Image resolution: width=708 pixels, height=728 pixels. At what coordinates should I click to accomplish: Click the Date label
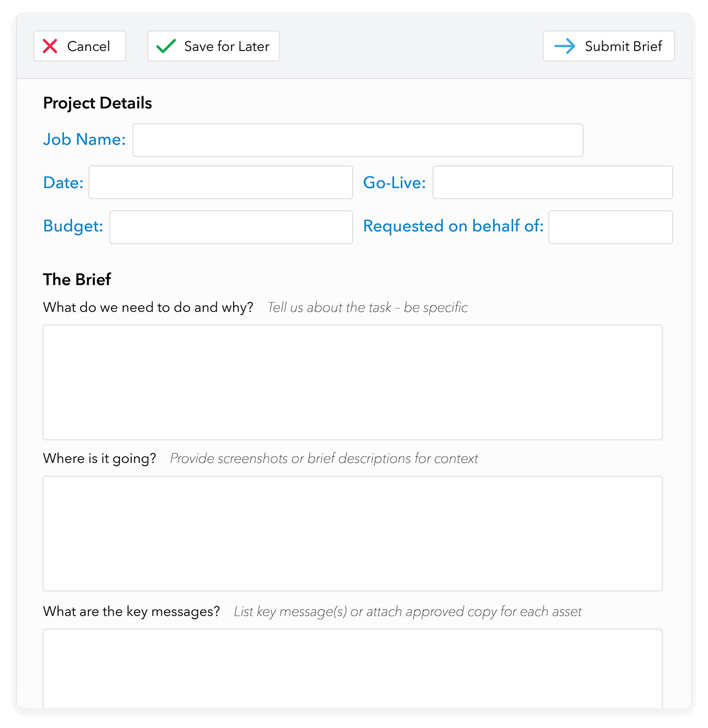pos(63,183)
